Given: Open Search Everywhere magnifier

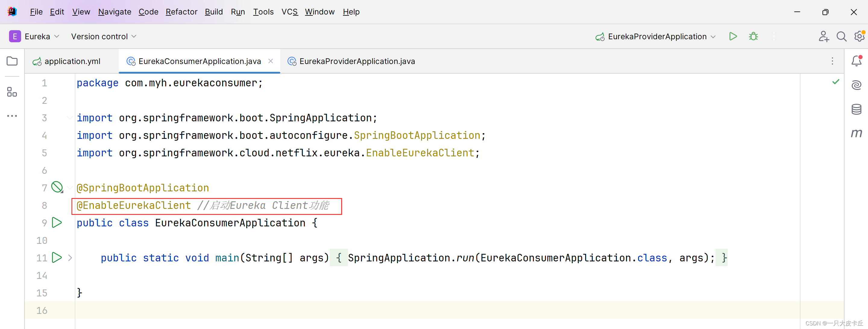Looking at the screenshot, I should pos(841,37).
